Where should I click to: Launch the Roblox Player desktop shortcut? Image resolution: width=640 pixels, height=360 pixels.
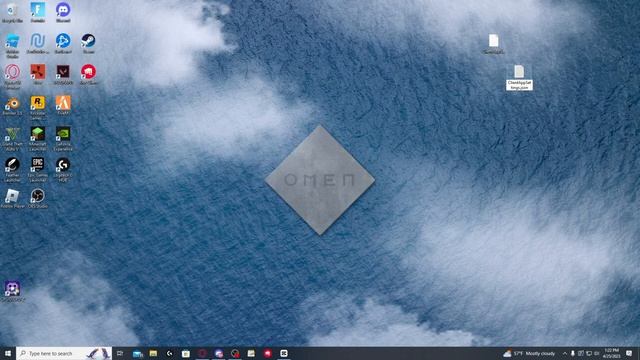12,199
